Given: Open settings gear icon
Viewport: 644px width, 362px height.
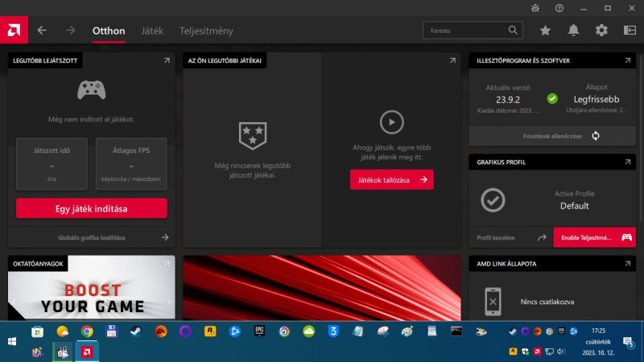Looking at the screenshot, I should click(x=601, y=30).
